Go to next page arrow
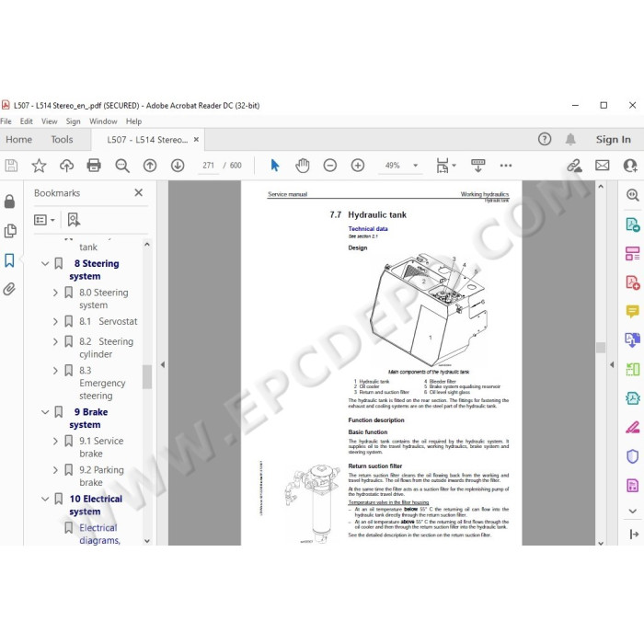The width and height of the screenshot is (644, 644). point(178,166)
